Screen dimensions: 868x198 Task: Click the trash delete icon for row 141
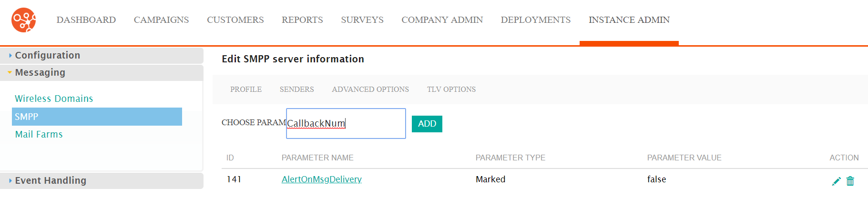[850, 181]
